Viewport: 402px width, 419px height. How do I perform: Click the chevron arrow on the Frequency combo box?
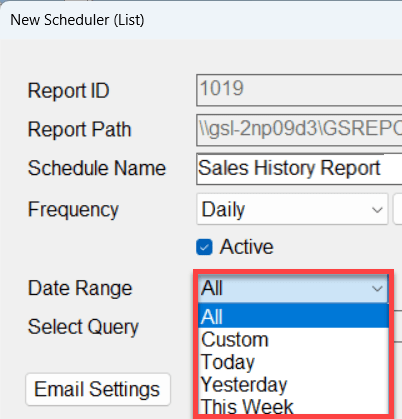point(377,210)
